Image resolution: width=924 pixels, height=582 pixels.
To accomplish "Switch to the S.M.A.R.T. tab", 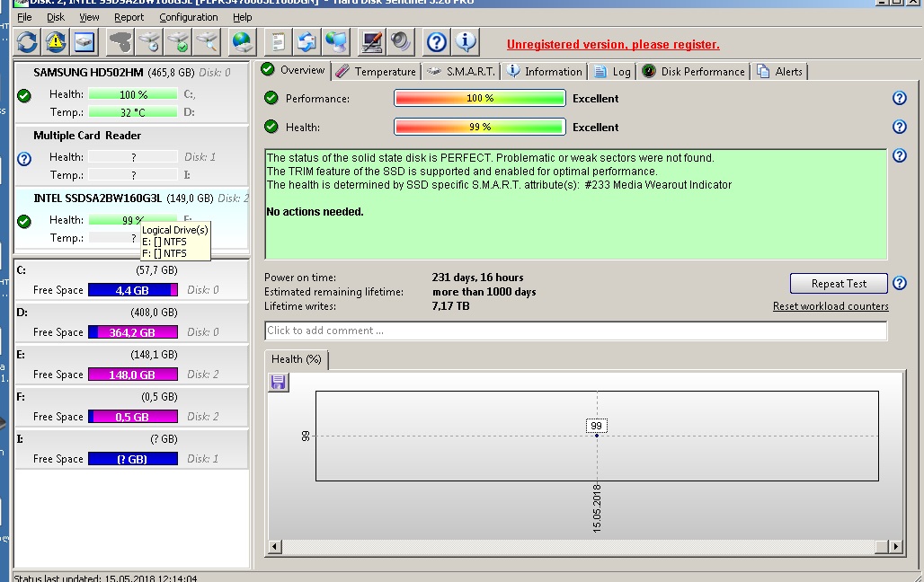I will coord(462,72).
